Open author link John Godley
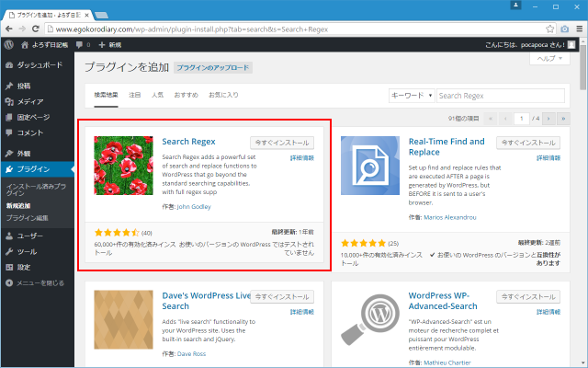The height and width of the screenshot is (368, 588). point(194,206)
